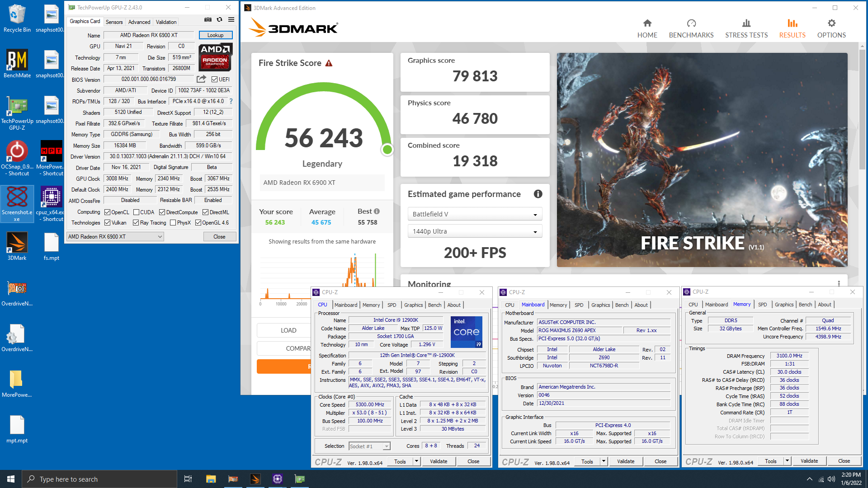The height and width of the screenshot is (488, 868).
Task: Open 3DMark RESULTS tab
Action: 792,28
